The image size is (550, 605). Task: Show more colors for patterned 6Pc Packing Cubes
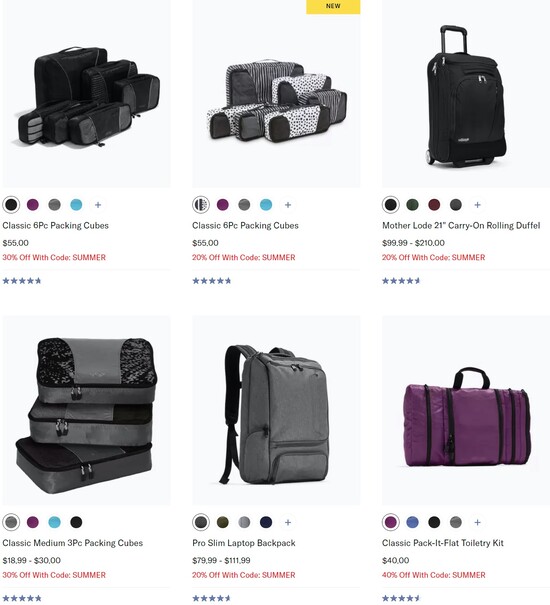[288, 205]
